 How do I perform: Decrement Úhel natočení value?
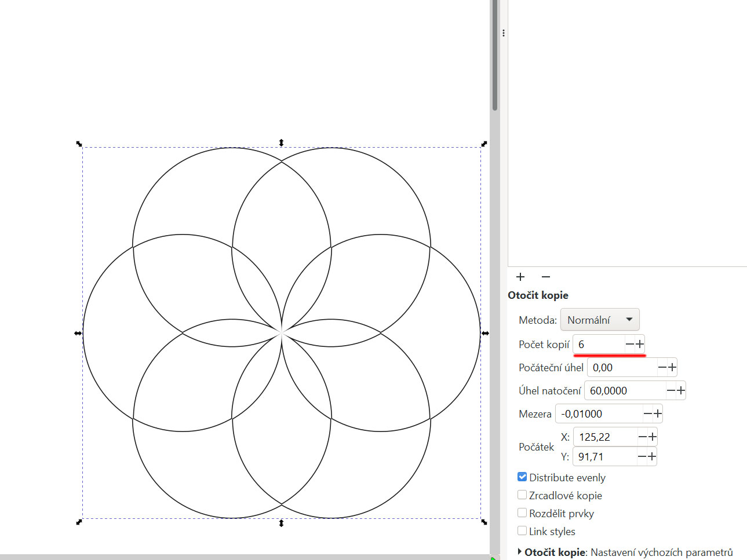671,390
